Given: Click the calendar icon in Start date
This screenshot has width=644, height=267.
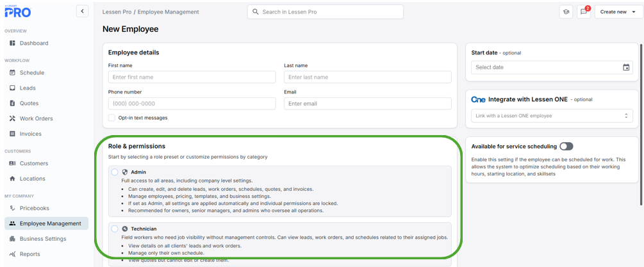Looking at the screenshot, I should (626, 67).
